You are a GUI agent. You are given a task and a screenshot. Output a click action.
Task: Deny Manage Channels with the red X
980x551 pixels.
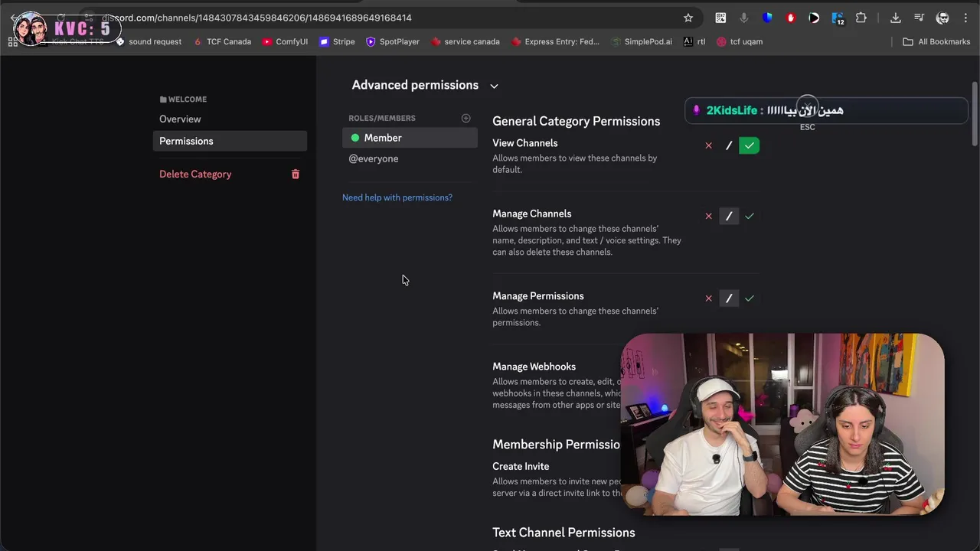[708, 216]
